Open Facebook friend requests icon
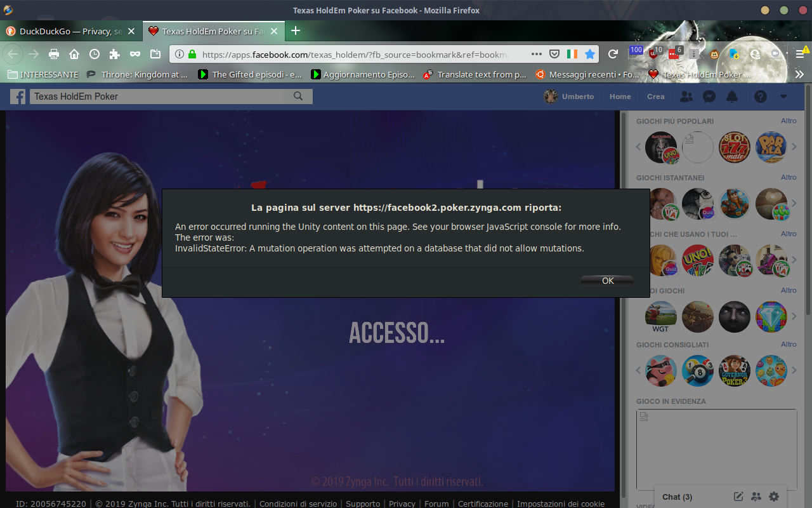This screenshot has height=508, width=812. point(686,97)
